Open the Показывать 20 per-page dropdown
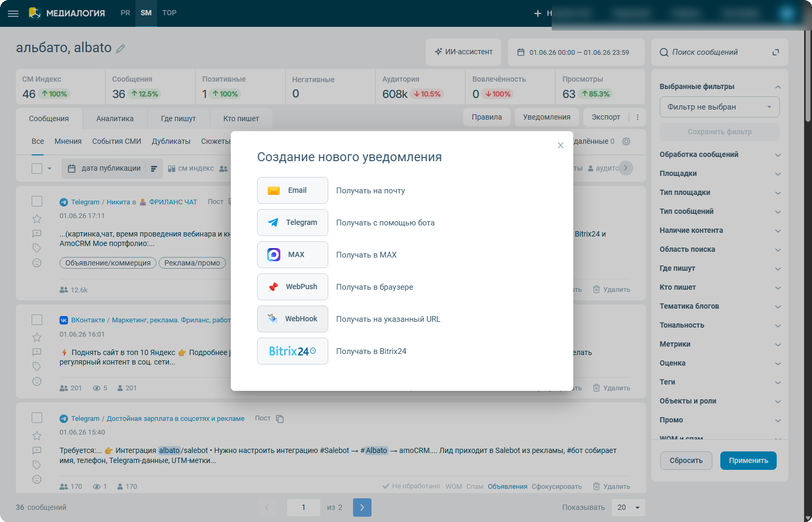 (x=628, y=507)
